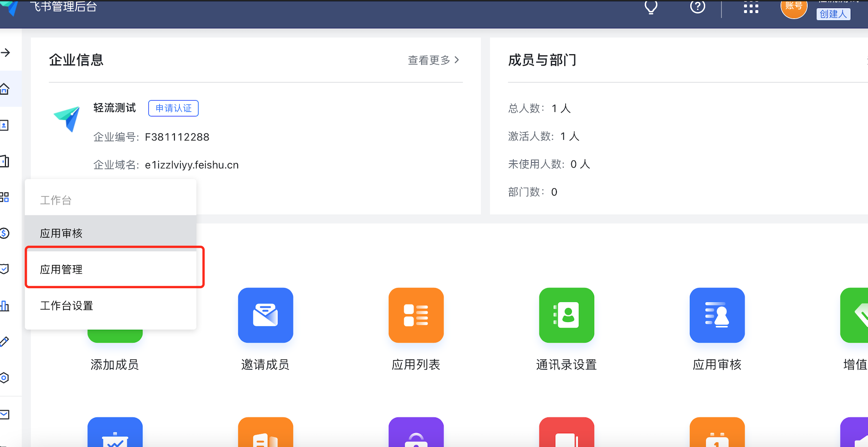This screenshot has width=868, height=447.
Task: Open the contacts card icon in sidebar
Action: pos(5,125)
